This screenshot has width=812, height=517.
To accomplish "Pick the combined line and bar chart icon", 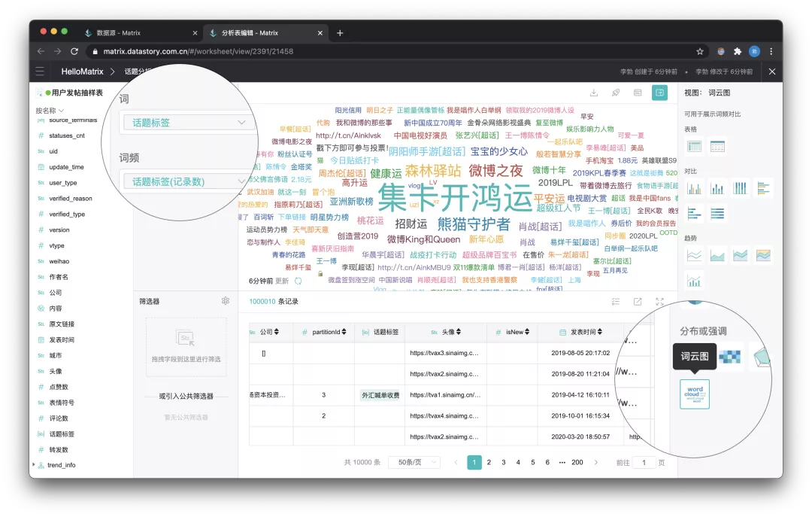I will [695, 281].
